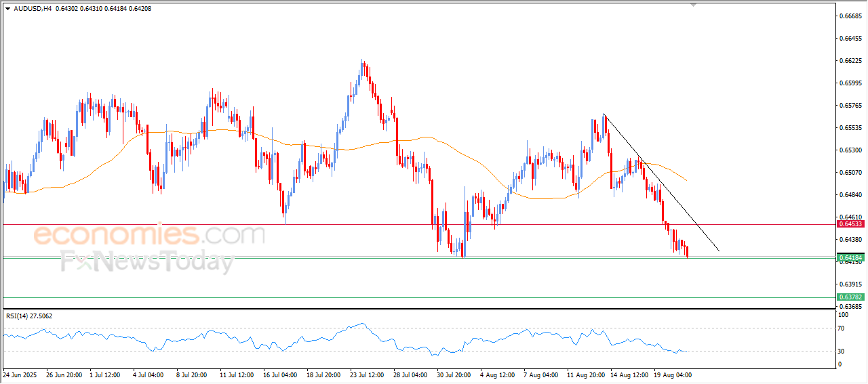868x384 pixels.
Task: Click 0.63915 on the price axis
Action: 850,284
